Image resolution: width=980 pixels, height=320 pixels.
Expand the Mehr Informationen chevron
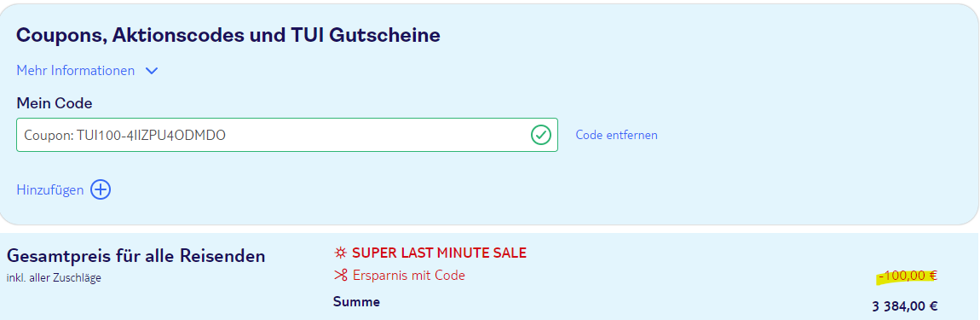tap(151, 71)
